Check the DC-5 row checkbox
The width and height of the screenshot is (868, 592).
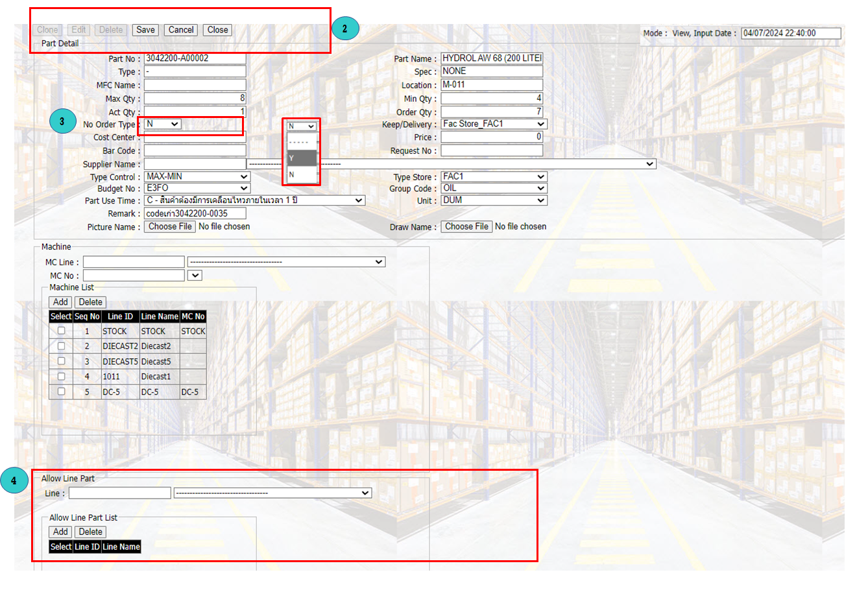click(61, 392)
